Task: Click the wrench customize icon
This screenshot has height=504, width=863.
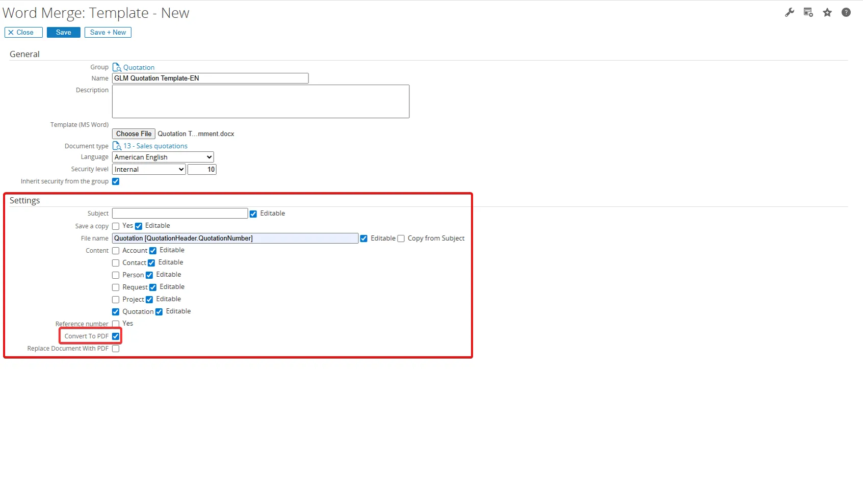Action: pos(789,13)
